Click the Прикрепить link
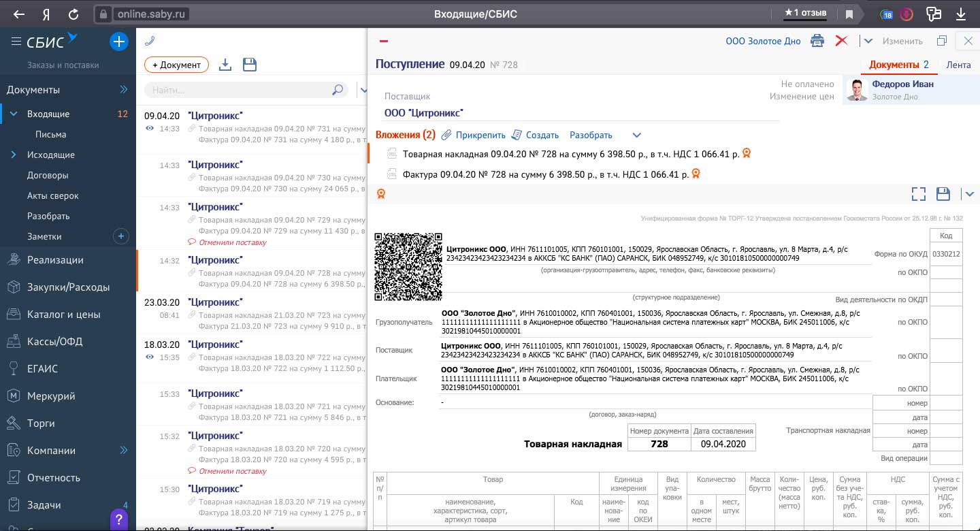980x531 pixels. [x=480, y=135]
